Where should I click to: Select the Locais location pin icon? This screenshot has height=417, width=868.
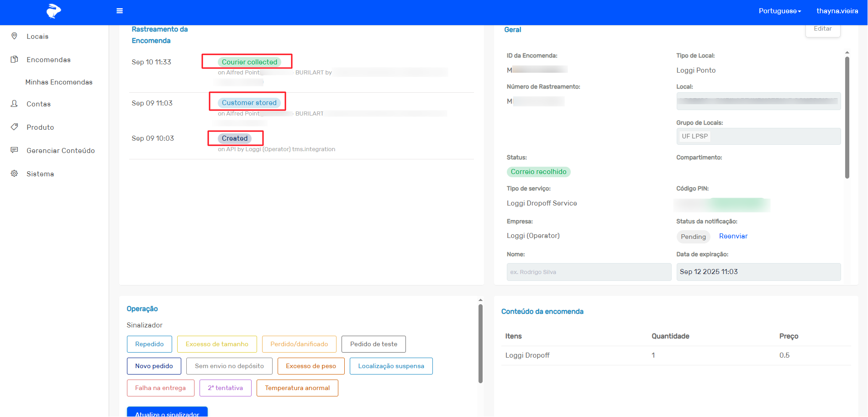point(14,36)
